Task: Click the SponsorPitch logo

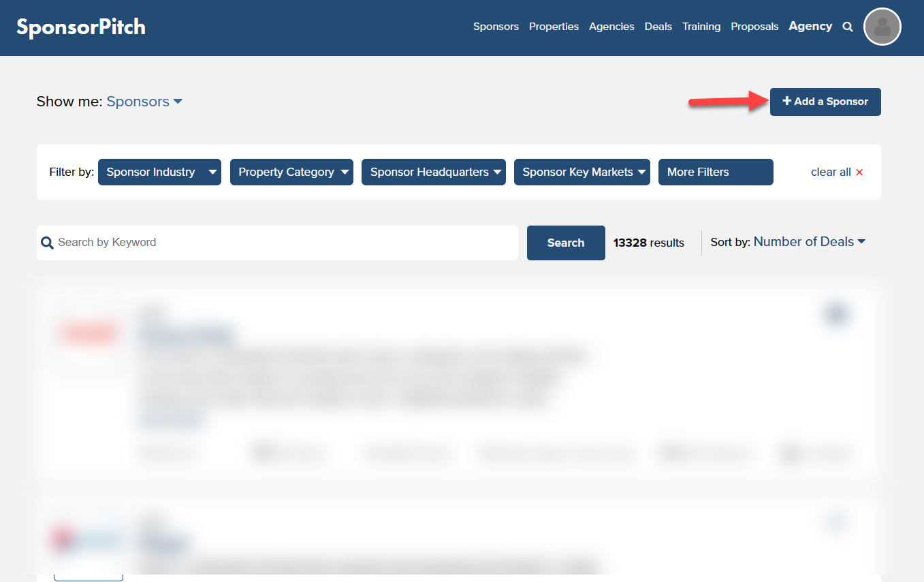Action: coord(81,27)
